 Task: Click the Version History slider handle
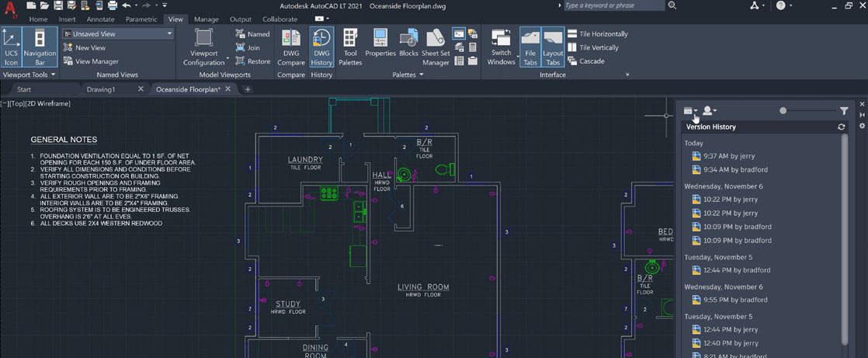783,111
